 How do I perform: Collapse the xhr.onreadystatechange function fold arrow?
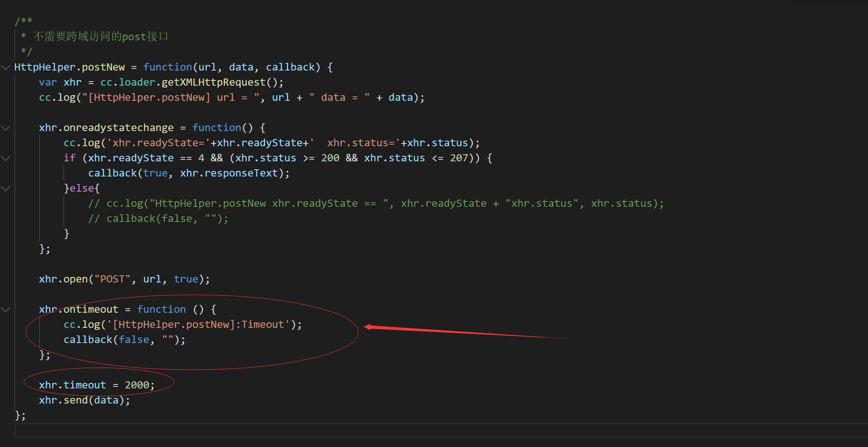[x=6, y=128]
